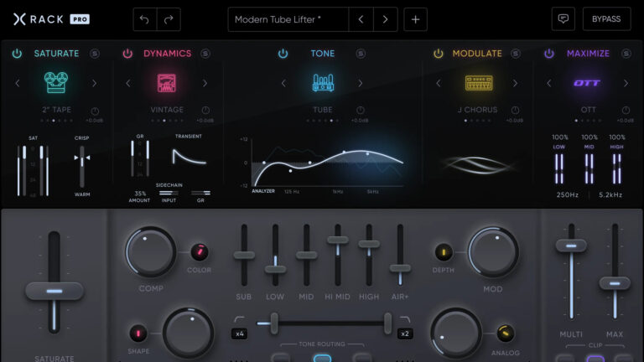This screenshot has width=644, height=362.
Task: Click the COMP knob
Action: point(151,252)
